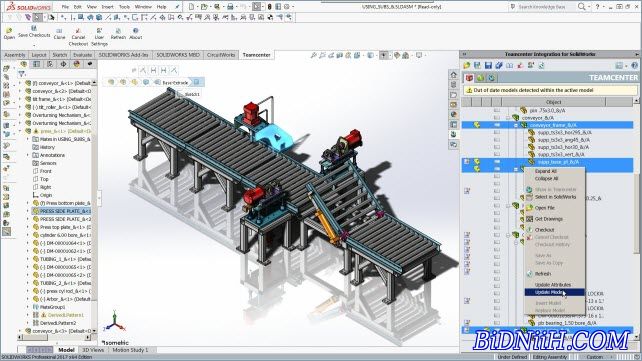Click the Clone icon in the ribbon
Viewport: 642px width, 361px height.
[59, 31]
